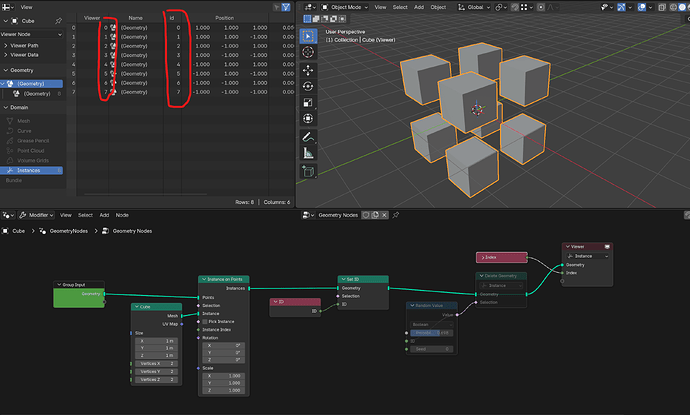Screen dimensions: 690x415
Task: Select the Measure tool
Action: pyautogui.click(x=308, y=153)
